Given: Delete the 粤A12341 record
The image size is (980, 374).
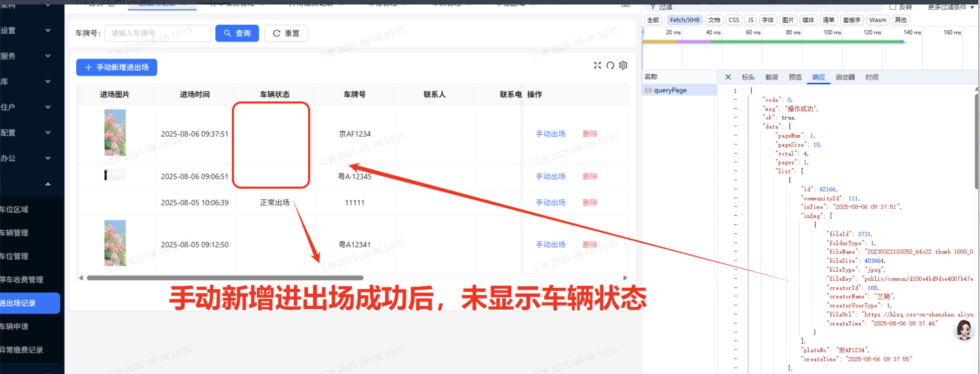Looking at the screenshot, I should pos(590,245).
